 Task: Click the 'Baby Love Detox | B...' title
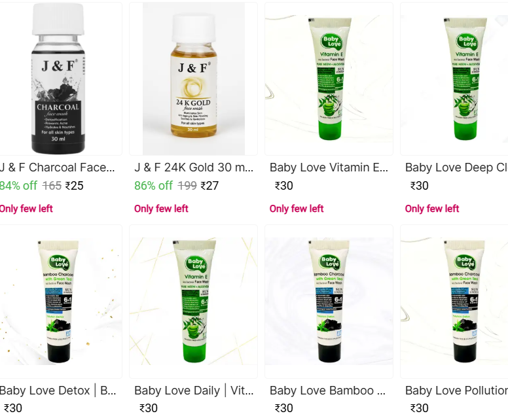tap(58, 390)
